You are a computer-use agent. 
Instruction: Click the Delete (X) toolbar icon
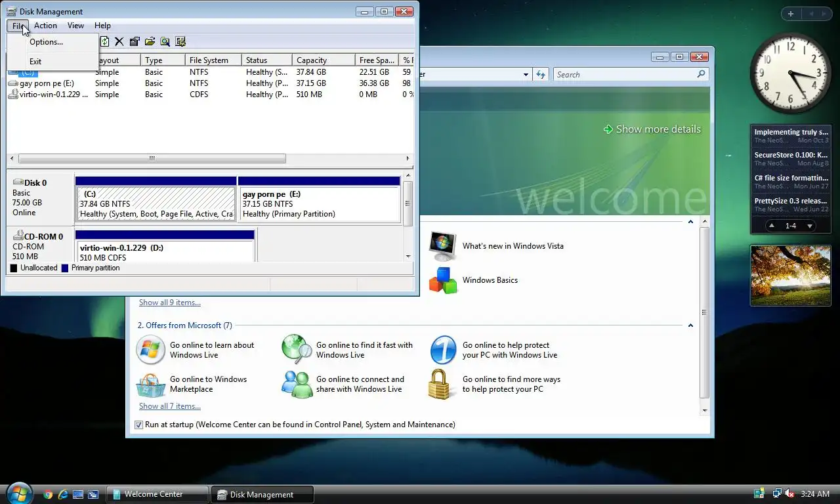pos(119,41)
